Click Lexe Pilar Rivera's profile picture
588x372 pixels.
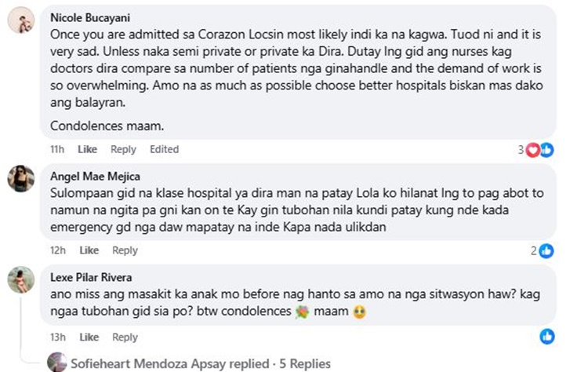point(20,279)
